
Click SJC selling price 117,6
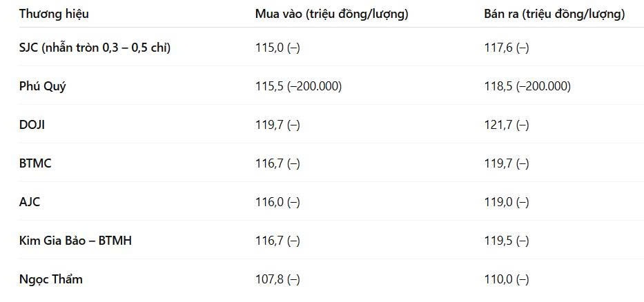tap(507, 48)
